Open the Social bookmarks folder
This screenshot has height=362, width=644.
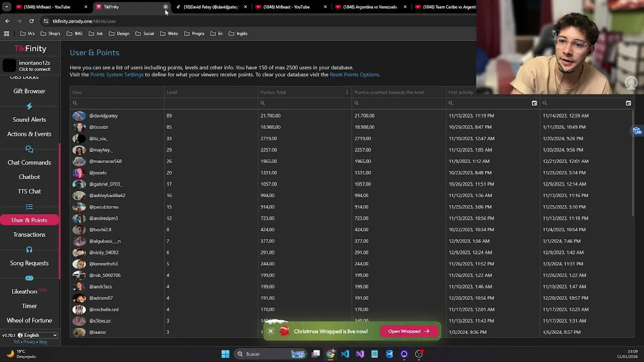(x=144, y=34)
